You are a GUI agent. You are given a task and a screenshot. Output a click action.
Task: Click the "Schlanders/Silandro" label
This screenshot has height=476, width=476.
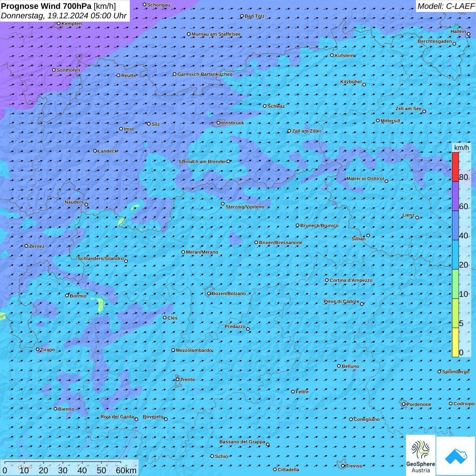[x=101, y=258]
